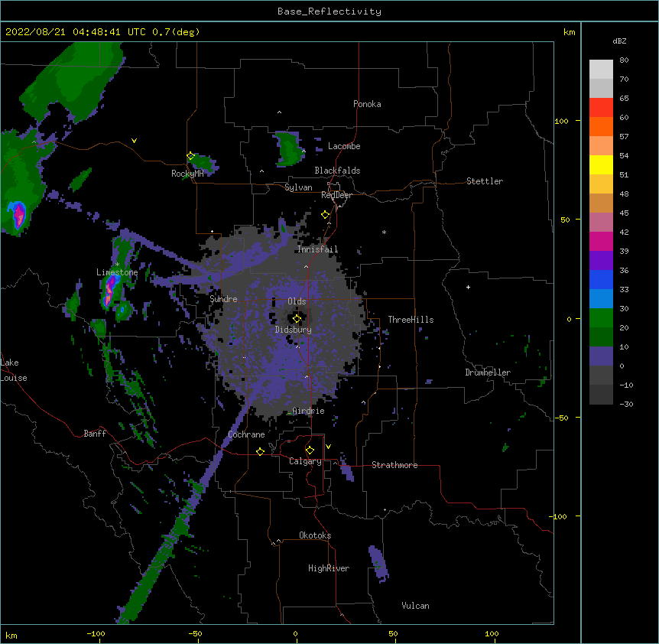Click the Base_Reflectivity title text
The width and height of the screenshot is (659, 644).
(329, 11)
